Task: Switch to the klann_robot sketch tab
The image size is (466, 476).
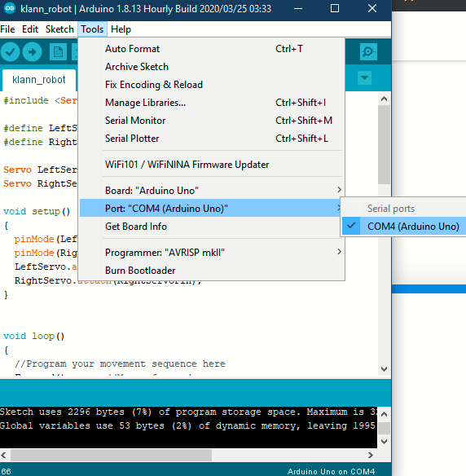Action: (x=39, y=80)
